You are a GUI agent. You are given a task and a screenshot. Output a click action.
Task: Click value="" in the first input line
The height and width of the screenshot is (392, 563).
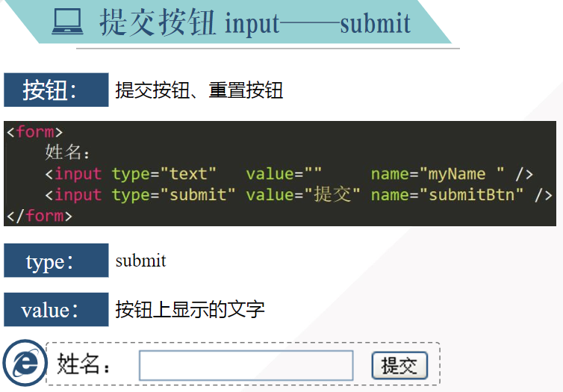point(284,174)
